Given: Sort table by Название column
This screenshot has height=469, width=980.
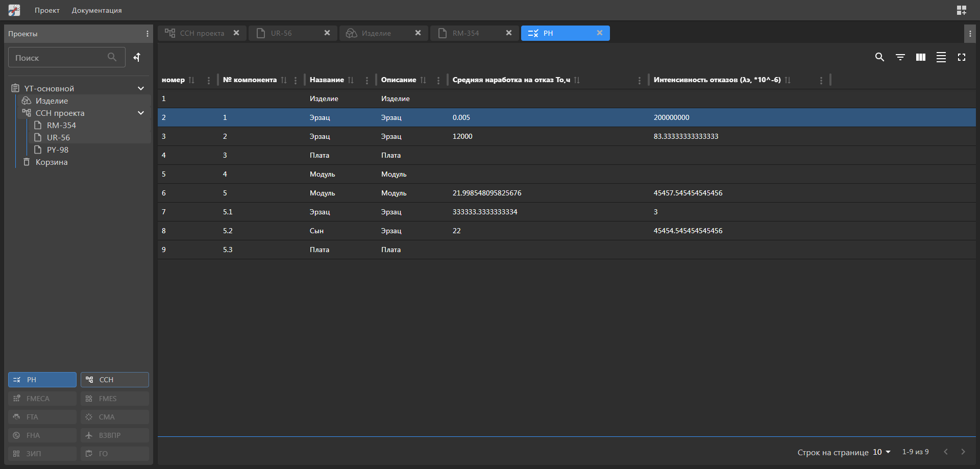Looking at the screenshot, I should click(351, 80).
